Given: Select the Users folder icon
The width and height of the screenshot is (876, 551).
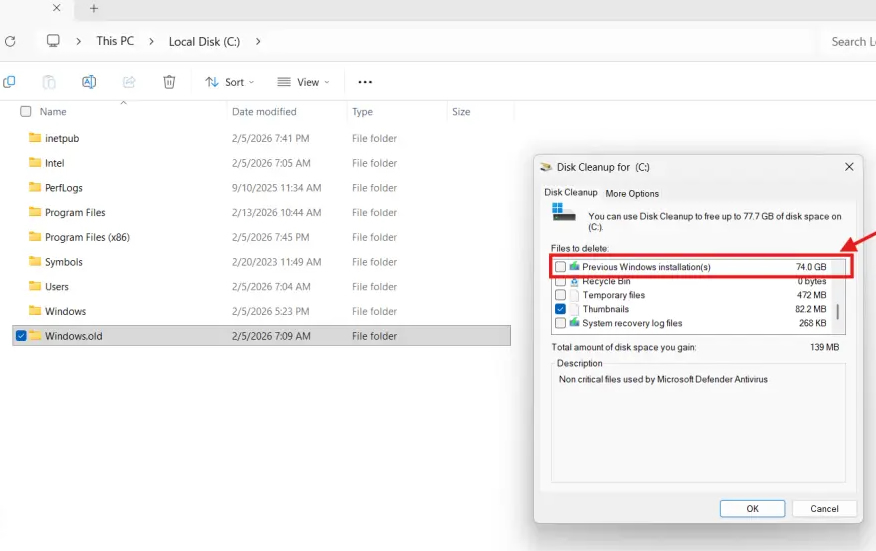Looking at the screenshot, I should 35,286.
